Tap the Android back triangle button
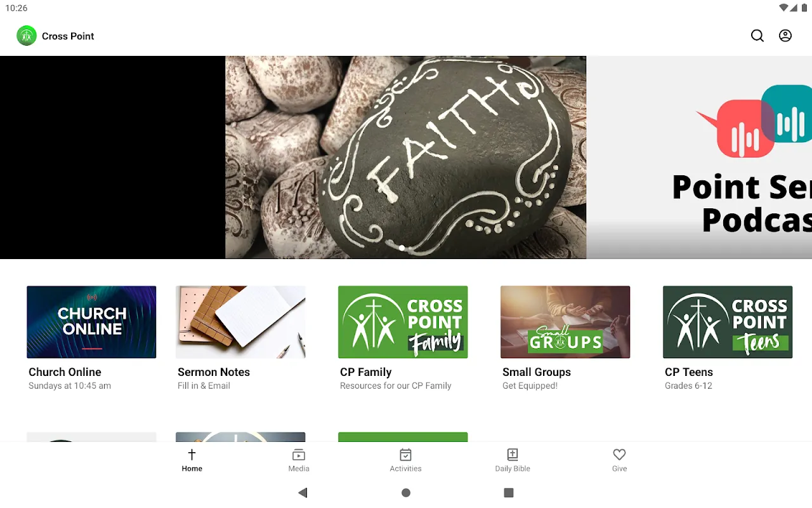 pos(303,493)
